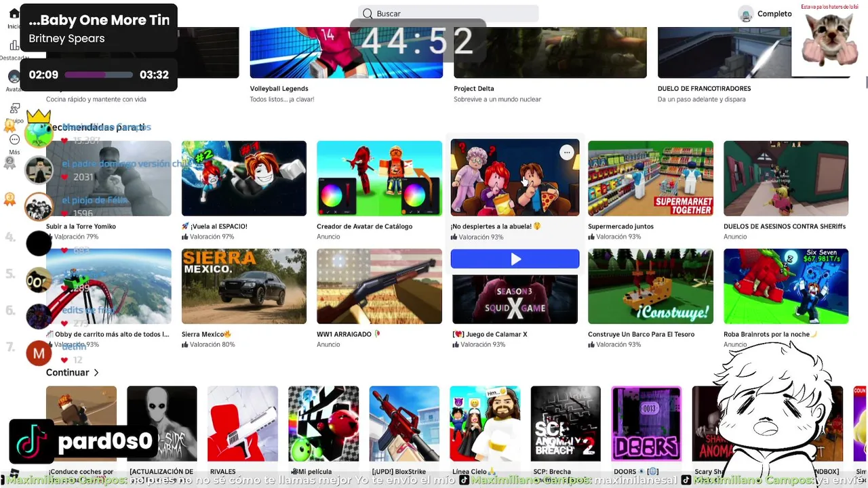Click the Supermercado juntos title
868x488 pixels.
[620, 226]
